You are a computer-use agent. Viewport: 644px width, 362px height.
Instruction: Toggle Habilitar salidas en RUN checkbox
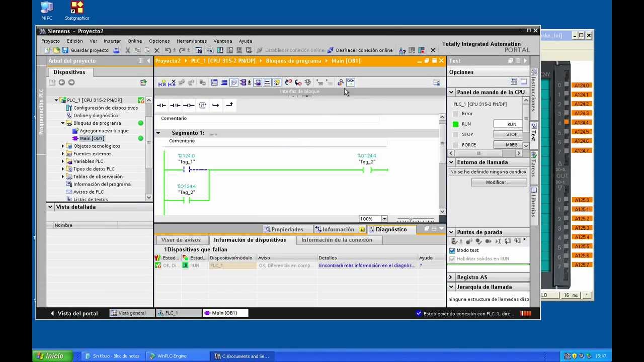[x=452, y=259]
